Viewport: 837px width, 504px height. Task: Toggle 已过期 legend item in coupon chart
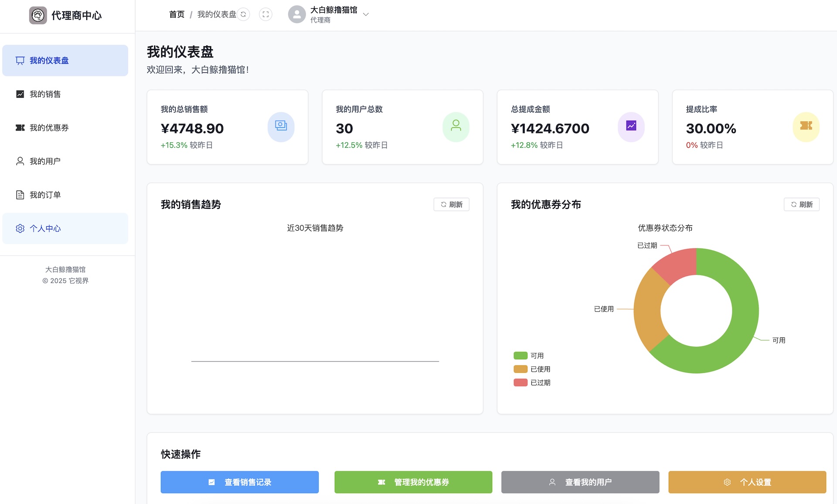pos(532,383)
